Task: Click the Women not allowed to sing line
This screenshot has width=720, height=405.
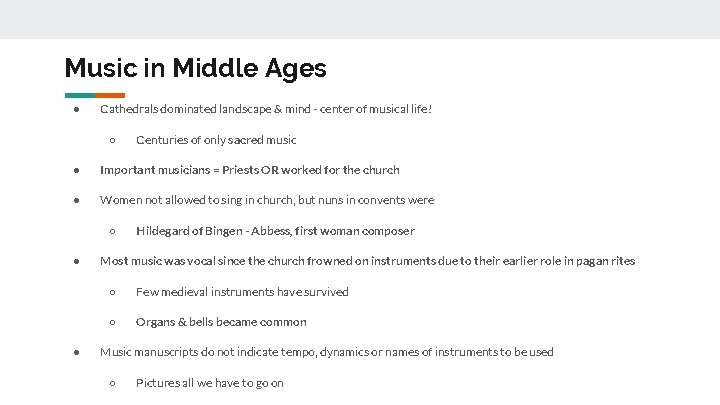Action: tap(267, 200)
